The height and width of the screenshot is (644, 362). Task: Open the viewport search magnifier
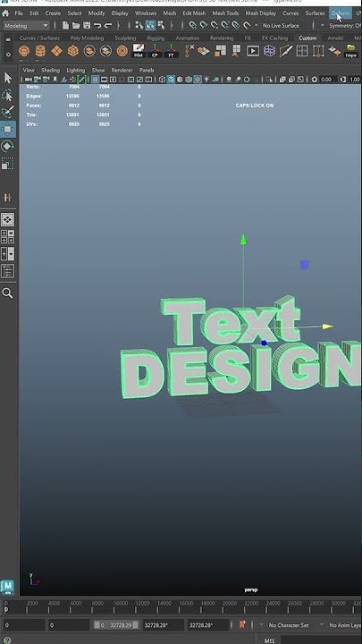7,293
